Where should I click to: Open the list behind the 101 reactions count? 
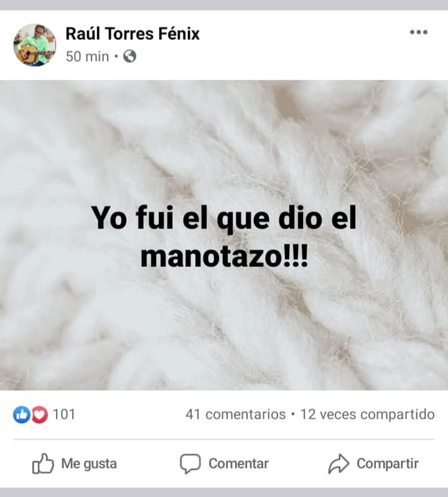point(63,414)
